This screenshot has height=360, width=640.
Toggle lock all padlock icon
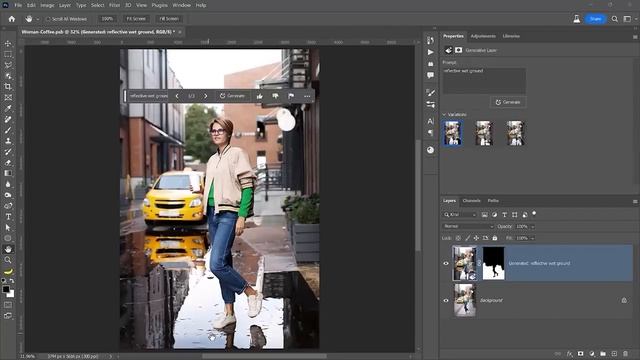point(495,238)
